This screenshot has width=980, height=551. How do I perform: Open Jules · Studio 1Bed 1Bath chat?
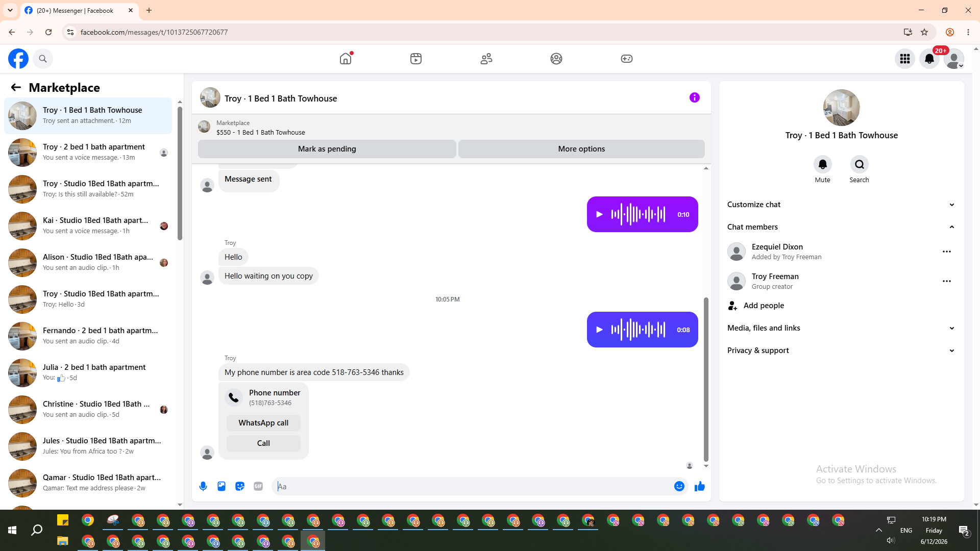88,446
